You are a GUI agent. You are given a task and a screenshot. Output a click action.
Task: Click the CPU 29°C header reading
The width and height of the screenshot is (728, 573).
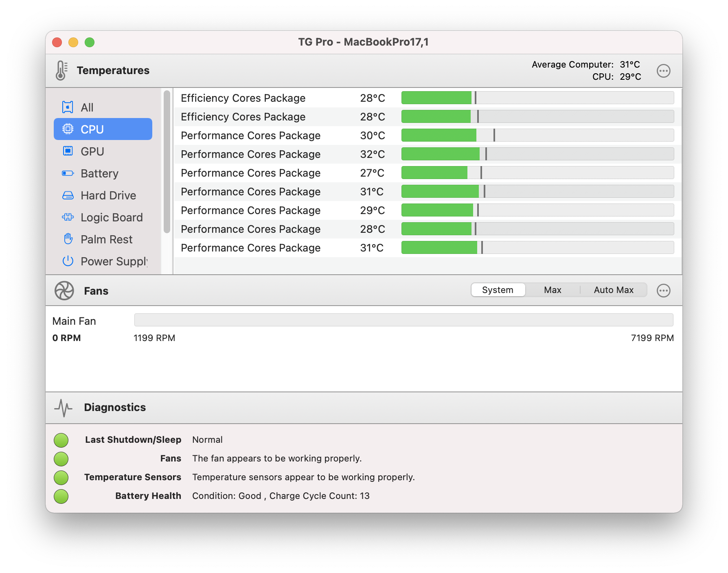pos(616,77)
